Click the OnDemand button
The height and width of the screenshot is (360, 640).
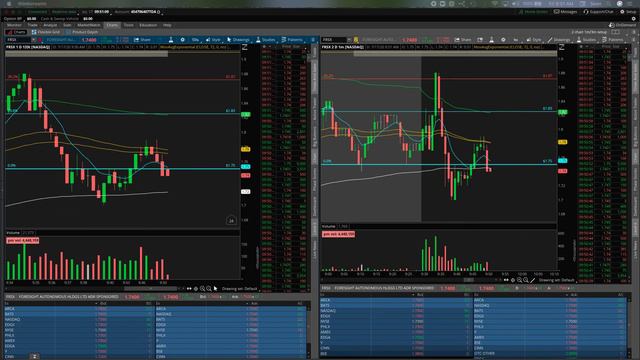pyautogui.click(x=622, y=25)
